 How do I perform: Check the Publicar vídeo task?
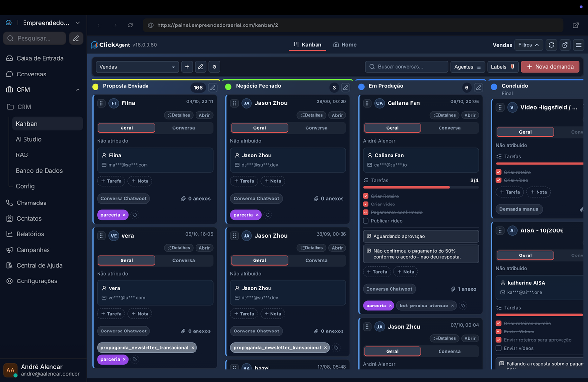click(366, 221)
